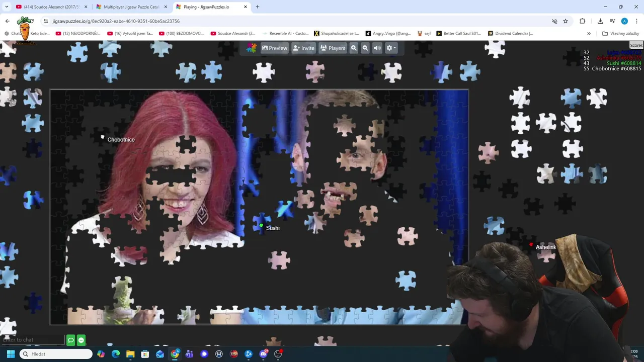The image size is (644, 362).
Task: Click the muted-site speaker icon in address bar
Action: pos(554,21)
